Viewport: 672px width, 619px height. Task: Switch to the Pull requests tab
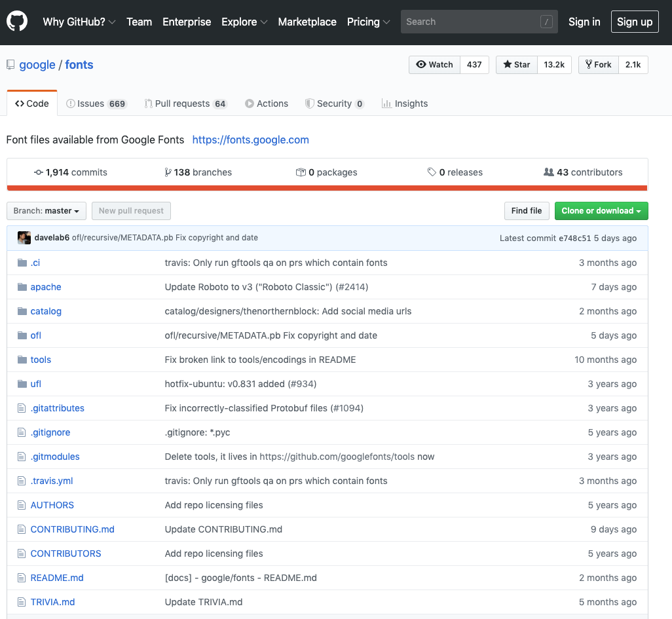(186, 103)
